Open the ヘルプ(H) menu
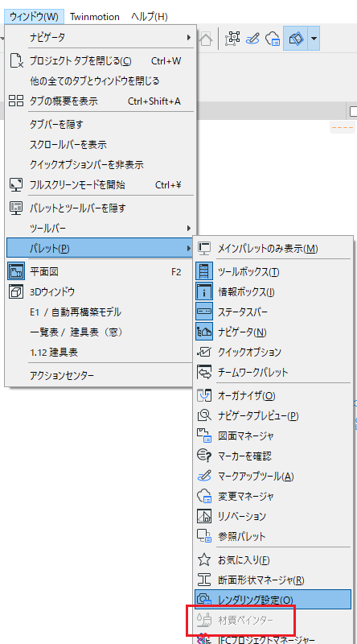This screenshot has width=357, height=644. coord(150,17)
